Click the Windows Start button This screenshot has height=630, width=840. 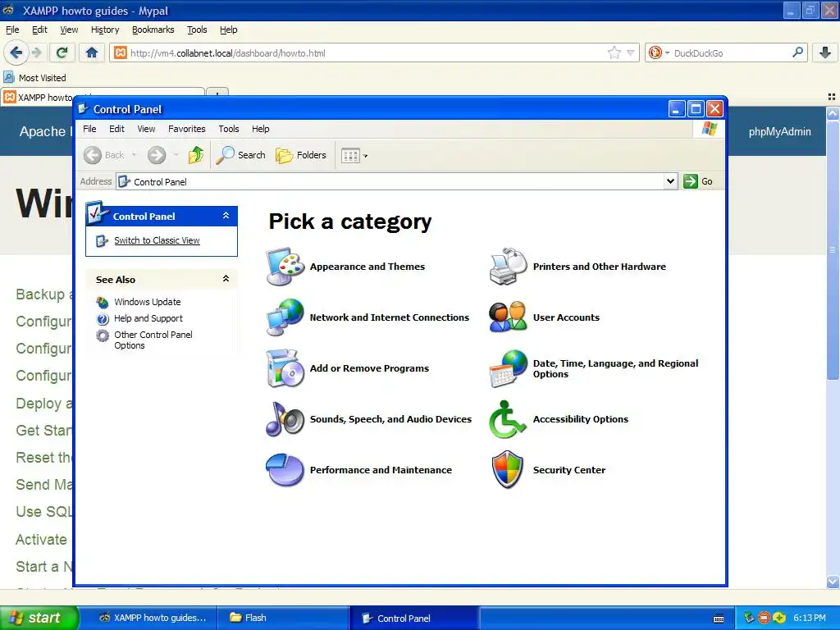click(39, 618)
